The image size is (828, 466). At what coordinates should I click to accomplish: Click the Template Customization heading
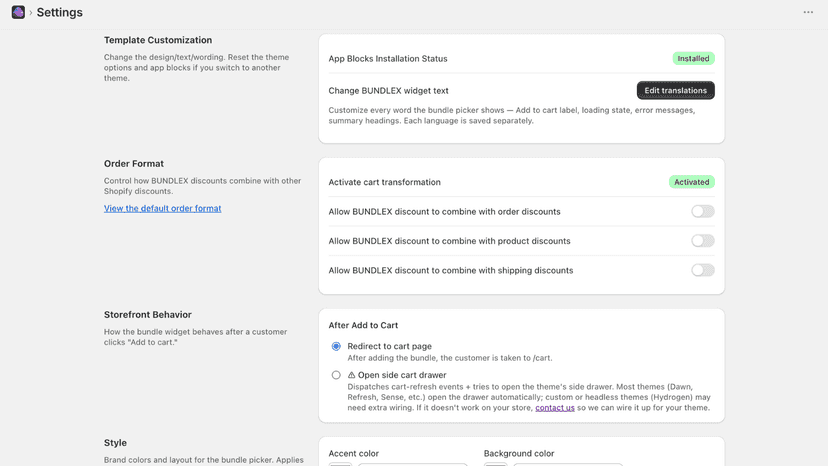158,40
